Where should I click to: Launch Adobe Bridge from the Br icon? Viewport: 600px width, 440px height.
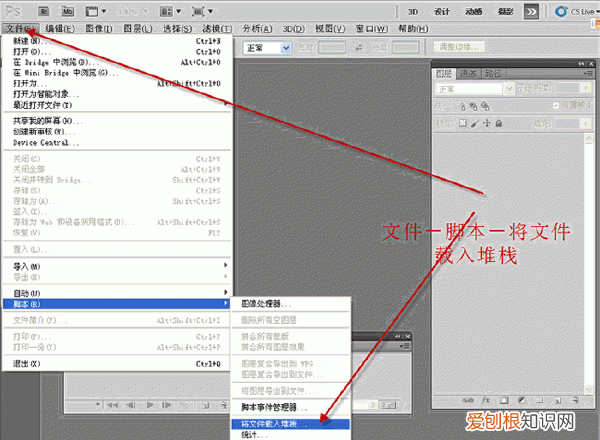click(x=44, y=11)
